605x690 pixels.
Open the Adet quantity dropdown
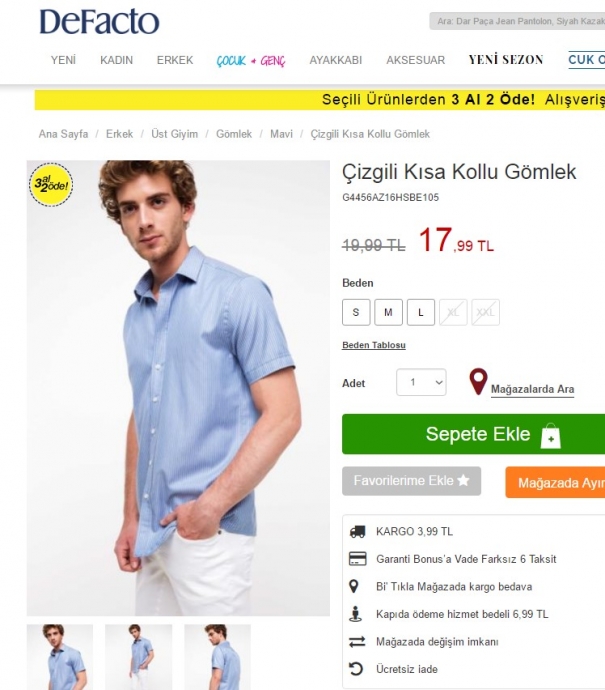(x=421, y=382)
